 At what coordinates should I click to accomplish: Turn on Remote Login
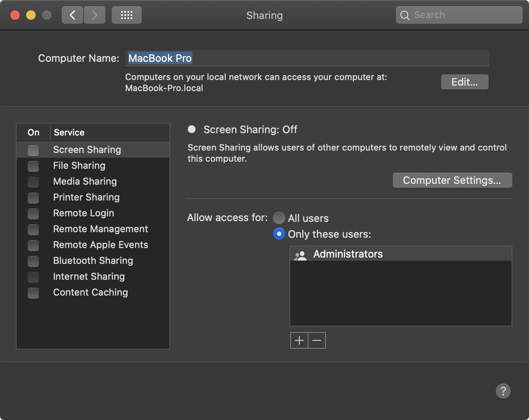point(33,214)
